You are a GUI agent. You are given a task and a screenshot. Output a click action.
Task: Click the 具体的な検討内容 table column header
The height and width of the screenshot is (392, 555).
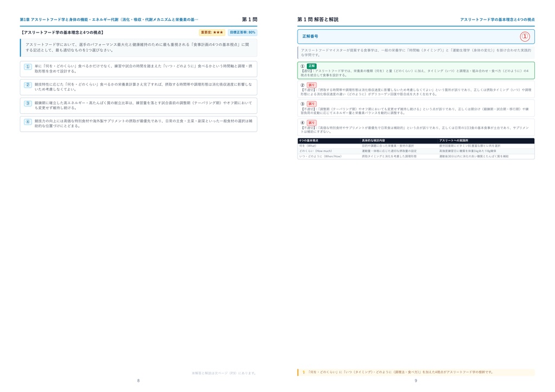click(x=373, y=141)
